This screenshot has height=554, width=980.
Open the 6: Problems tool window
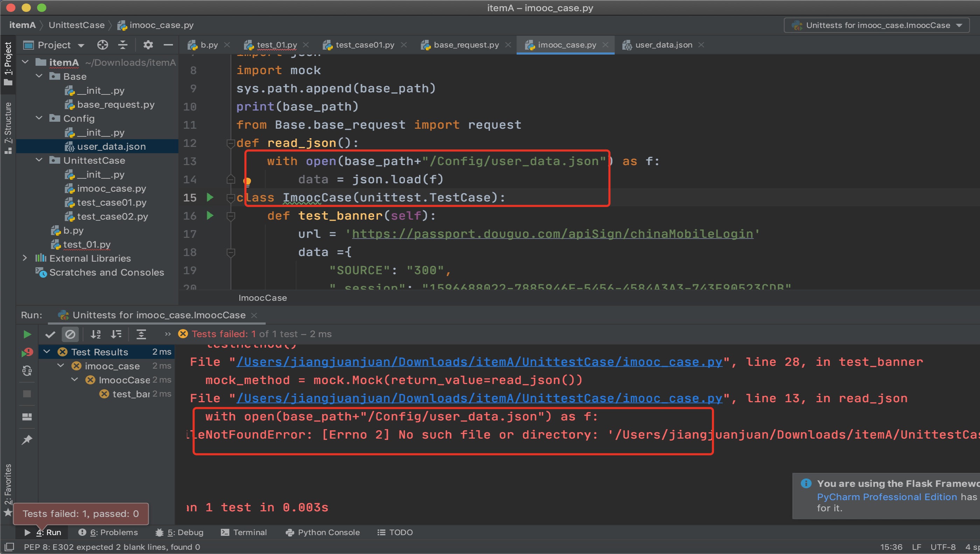click(108, 532)
